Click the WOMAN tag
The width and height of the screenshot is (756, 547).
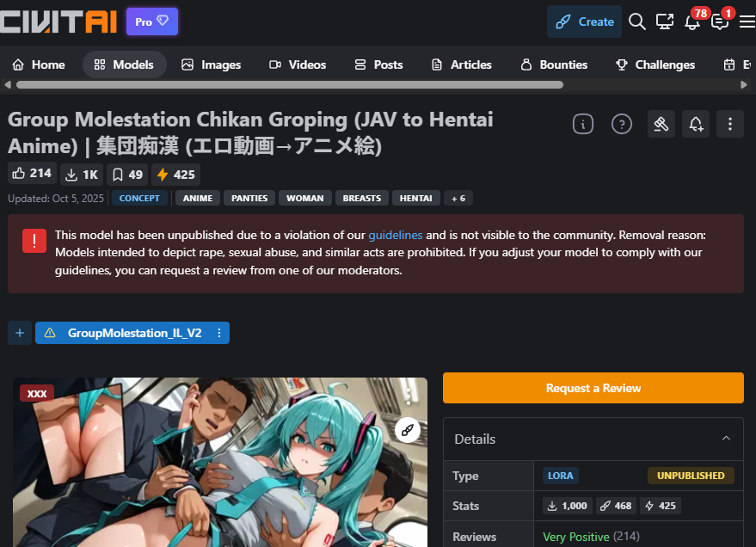[305, 198]
